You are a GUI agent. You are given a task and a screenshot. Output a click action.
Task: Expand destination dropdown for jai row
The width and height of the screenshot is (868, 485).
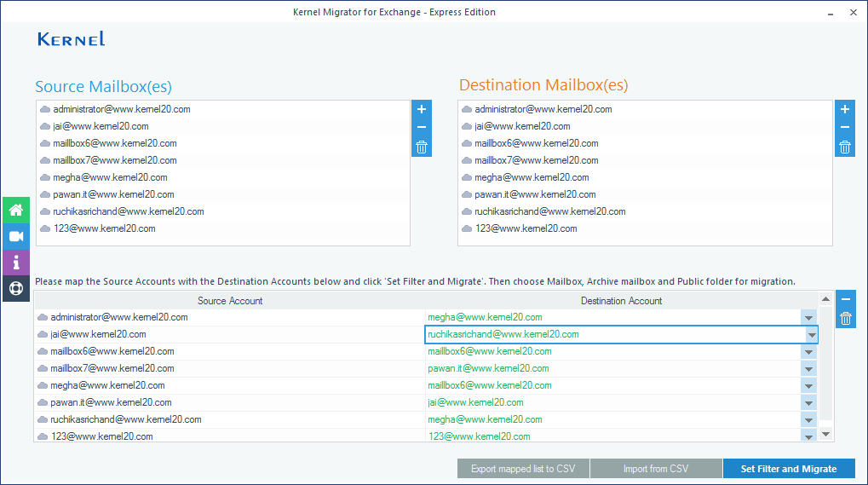point(812,334)
